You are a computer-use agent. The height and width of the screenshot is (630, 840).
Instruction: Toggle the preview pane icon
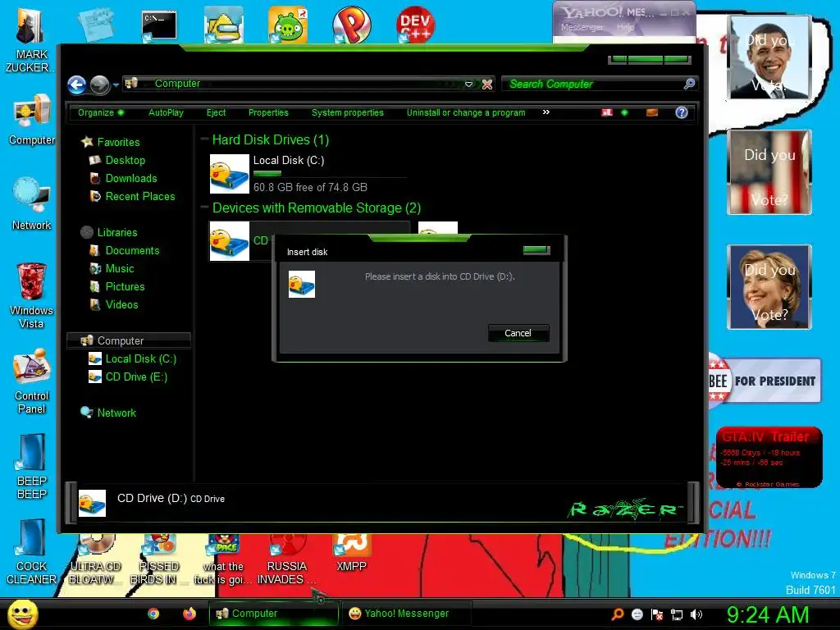coord(652,112)
